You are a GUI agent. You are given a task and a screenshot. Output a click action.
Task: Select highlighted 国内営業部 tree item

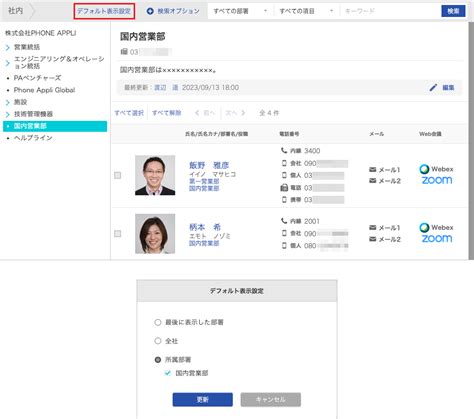tap(55, 126)
